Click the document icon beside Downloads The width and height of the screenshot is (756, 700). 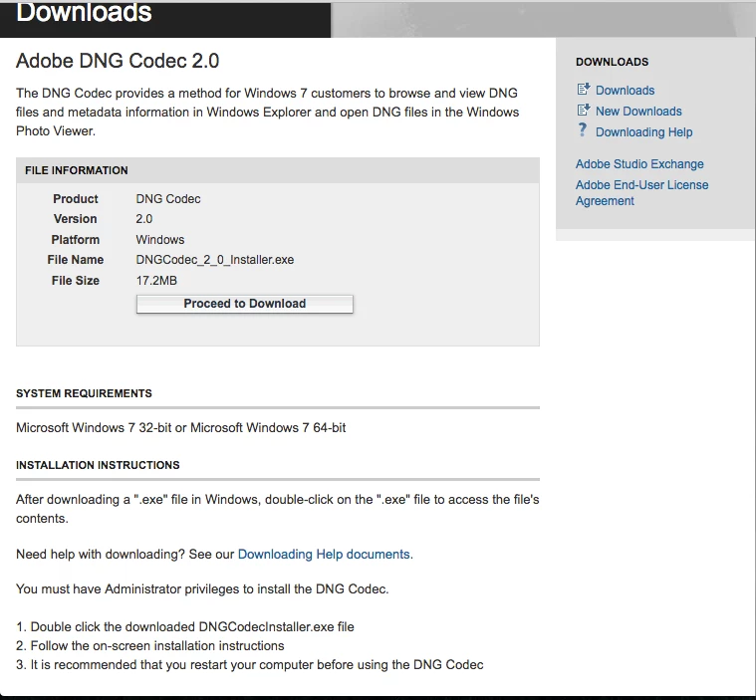584,89
